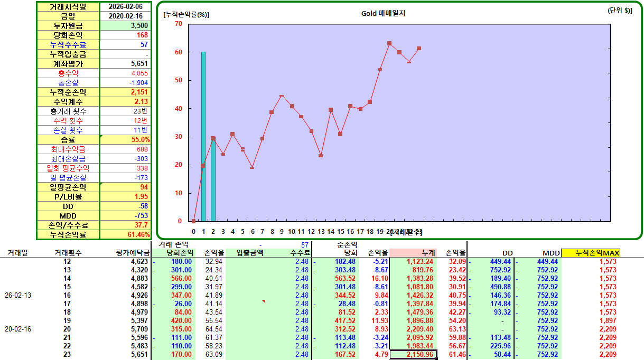This screenshot has width=644, height=360.
Task: Select the 금일 date cell 2020-02-16
Action: point(125,16)
